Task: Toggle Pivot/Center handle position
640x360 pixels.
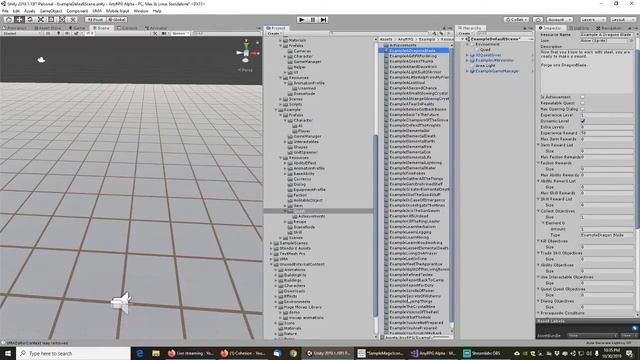Action: tap(95, 20)
